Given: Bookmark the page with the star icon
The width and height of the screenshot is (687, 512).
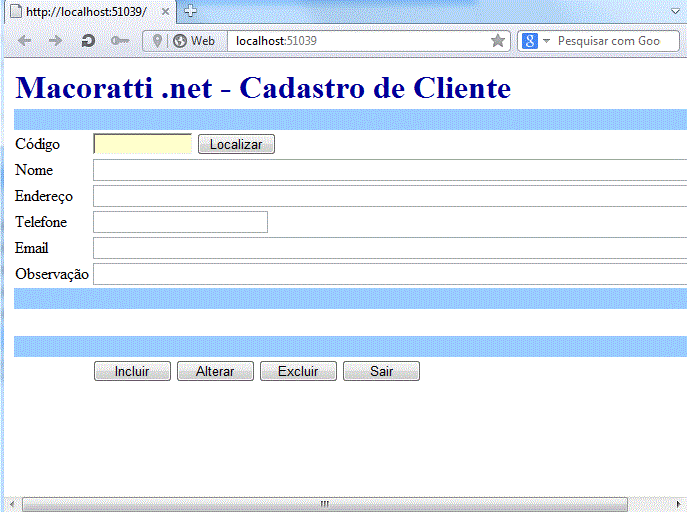Looking at the screenshot, I should 498,41.
